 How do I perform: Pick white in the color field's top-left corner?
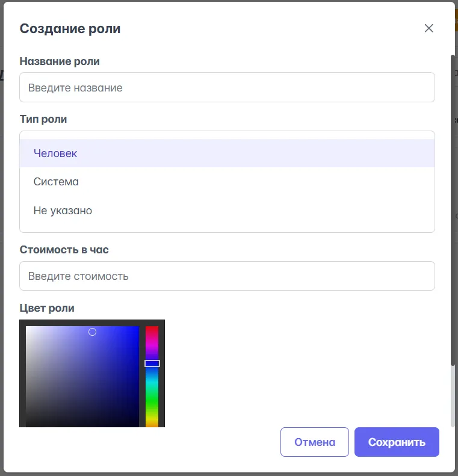pos(27,328)
